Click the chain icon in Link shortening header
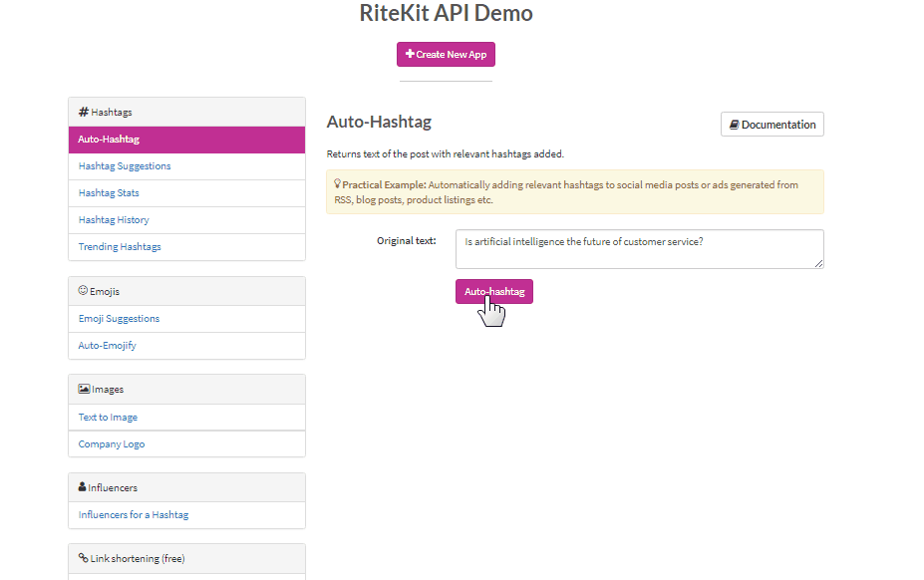This screenshot has height=580, width=924. coord(84,558)
